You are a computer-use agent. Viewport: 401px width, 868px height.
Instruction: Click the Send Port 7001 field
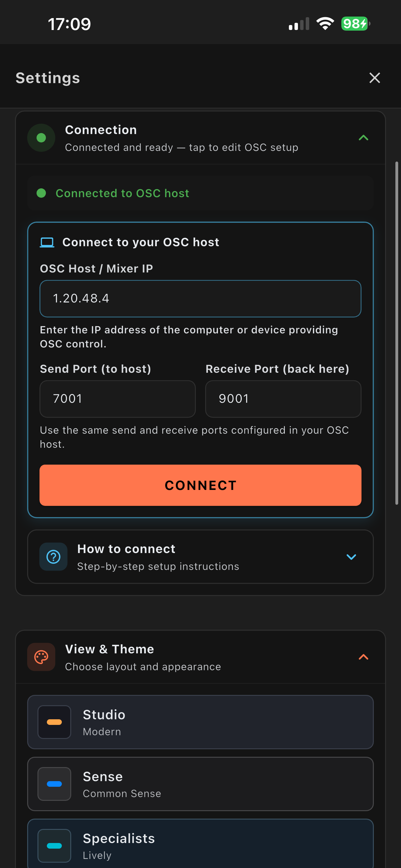[x=117, y=399]
